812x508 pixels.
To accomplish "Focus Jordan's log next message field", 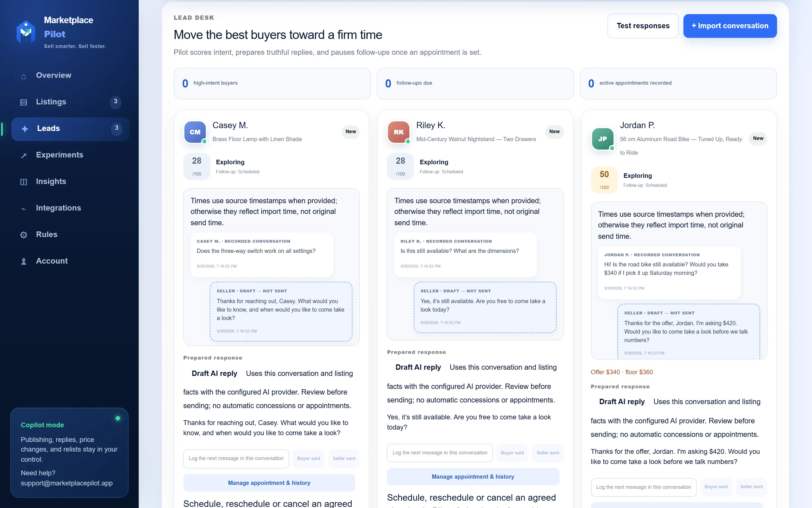I will 644,487.
